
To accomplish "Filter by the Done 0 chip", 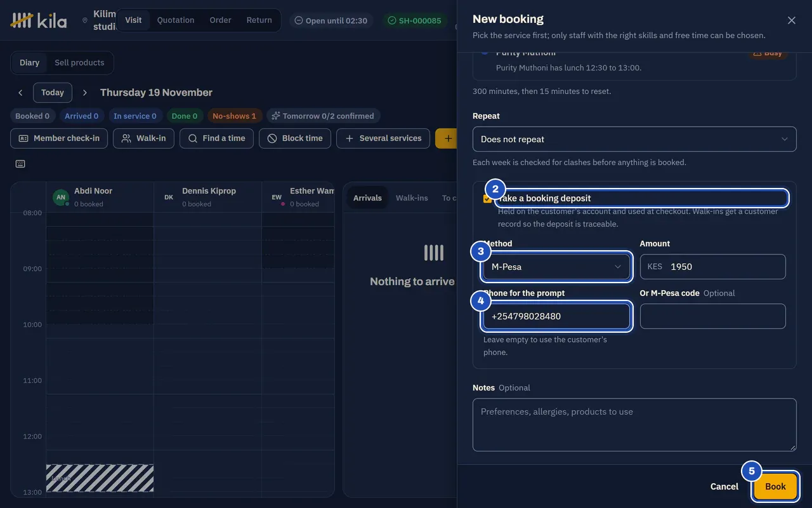I will point(185,116).
